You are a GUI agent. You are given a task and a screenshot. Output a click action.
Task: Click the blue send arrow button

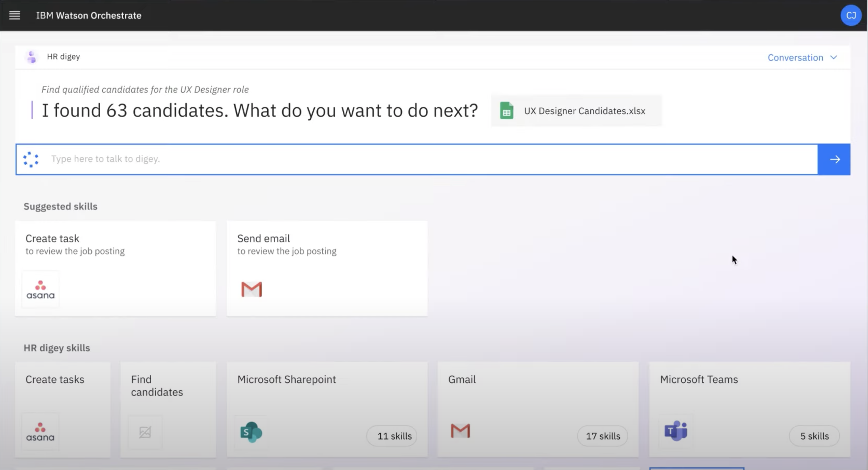coord(834,159)
